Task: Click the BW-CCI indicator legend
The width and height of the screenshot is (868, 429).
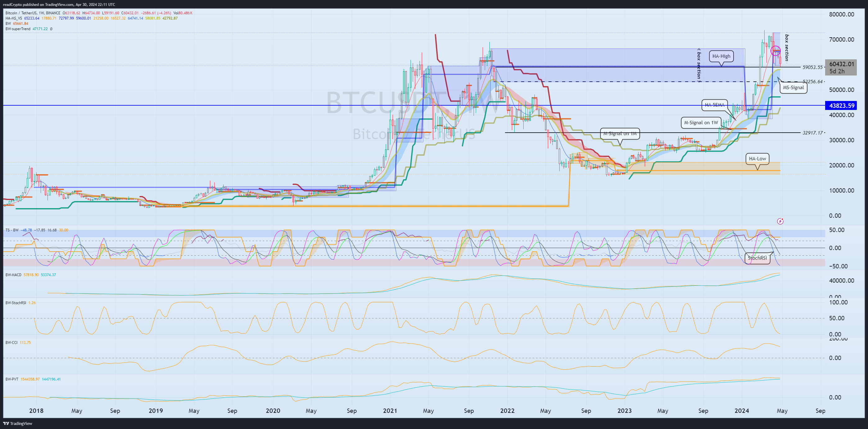Action: point(11,343)
